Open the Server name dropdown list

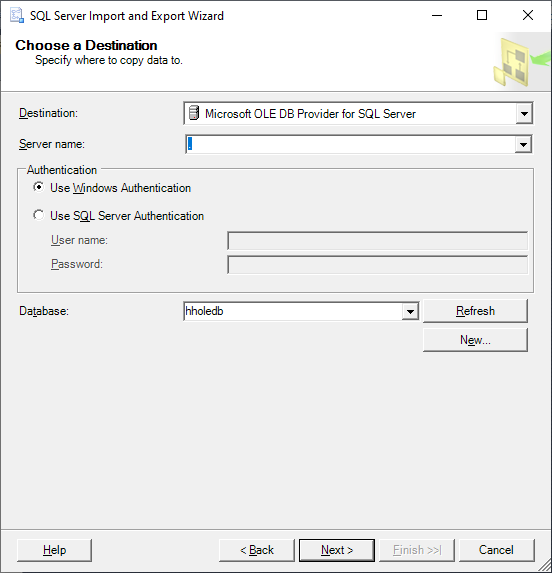(x=523, y=144)
